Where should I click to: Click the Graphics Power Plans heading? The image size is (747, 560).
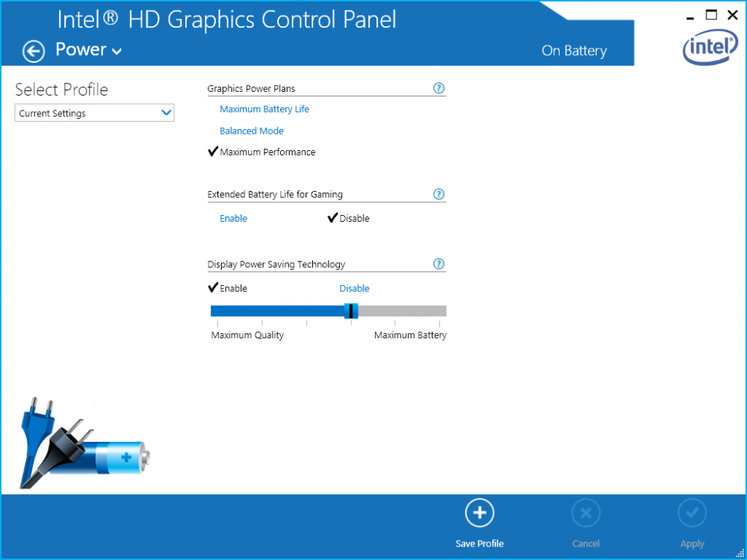pyautogui.click(x=251, y=89)
